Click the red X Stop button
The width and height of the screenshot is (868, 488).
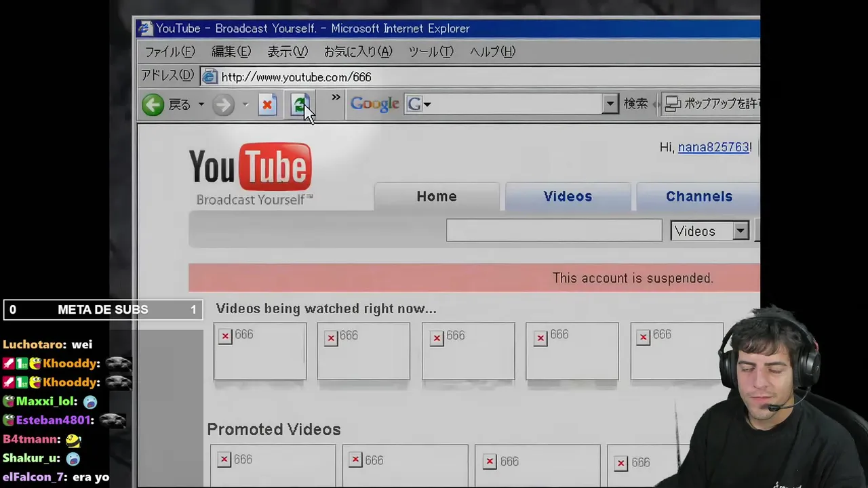tap(267, 105)
